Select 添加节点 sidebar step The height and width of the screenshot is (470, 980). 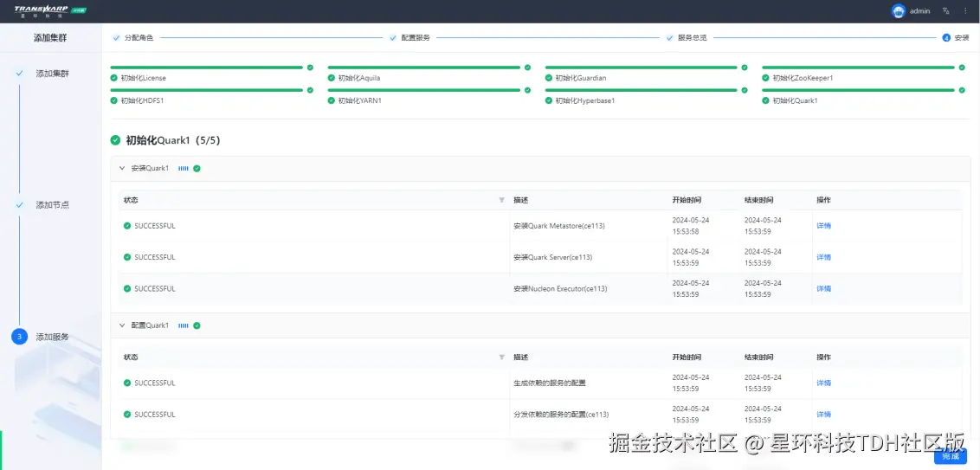pos(53,205)
